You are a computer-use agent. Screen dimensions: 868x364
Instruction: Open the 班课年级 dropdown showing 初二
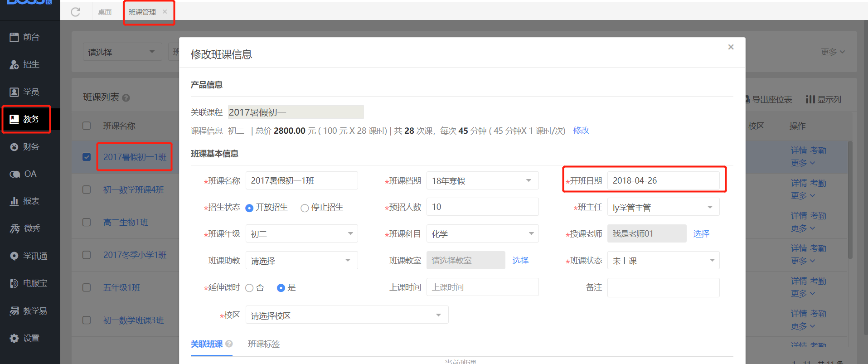pos(301,233)
